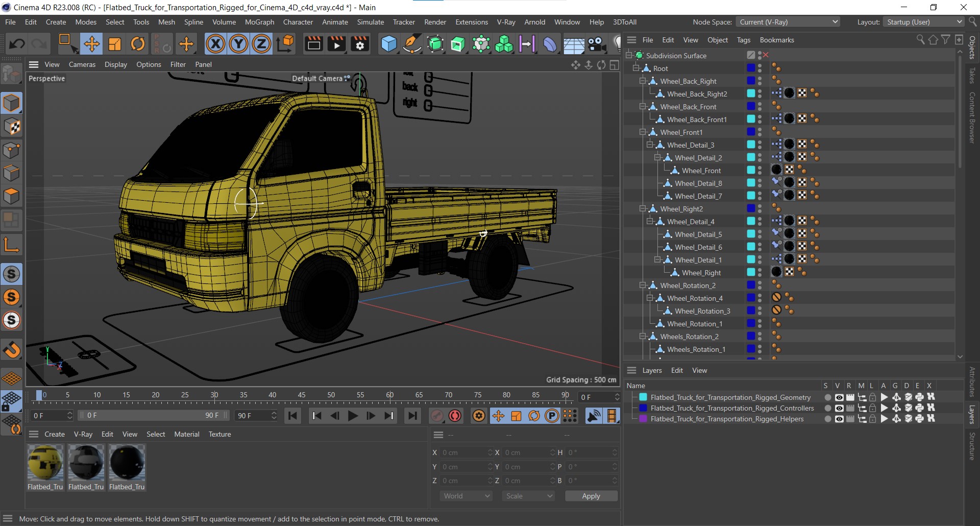Go to start of animation
The image size is (980, 526).
coord(292,416)
